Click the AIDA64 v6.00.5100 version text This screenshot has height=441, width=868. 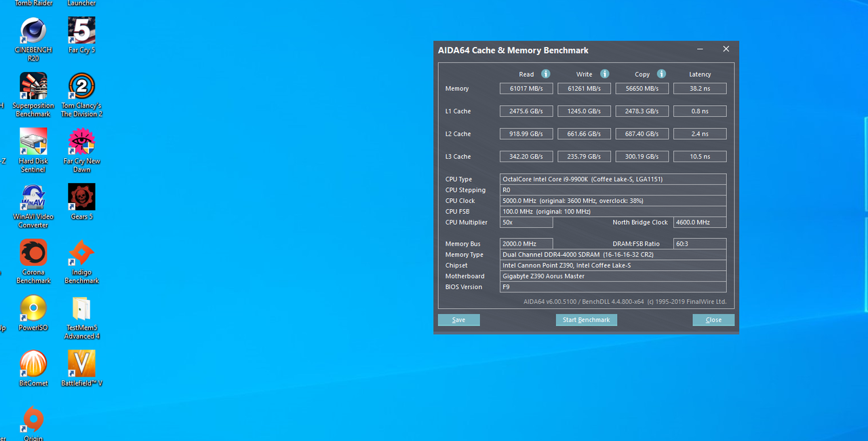pos(625,302)
